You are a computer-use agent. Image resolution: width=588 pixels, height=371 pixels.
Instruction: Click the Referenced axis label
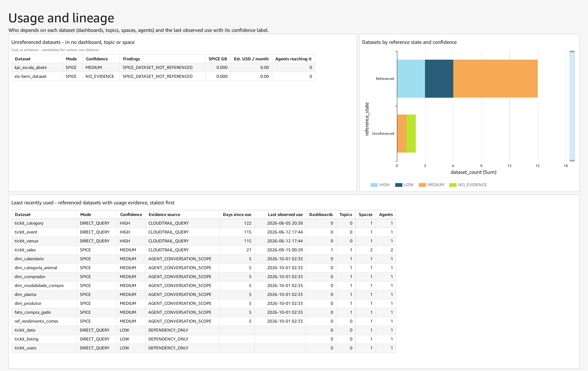click(x=385, y=79)
